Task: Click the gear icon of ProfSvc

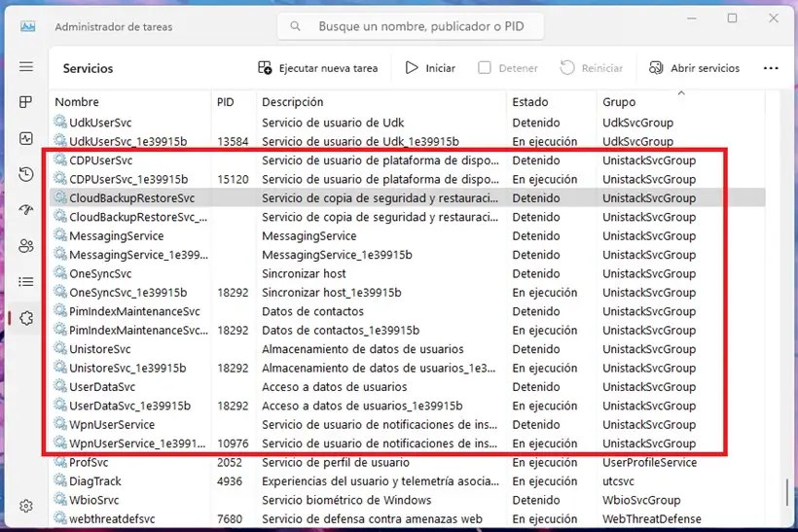Action: pos(60,461)
